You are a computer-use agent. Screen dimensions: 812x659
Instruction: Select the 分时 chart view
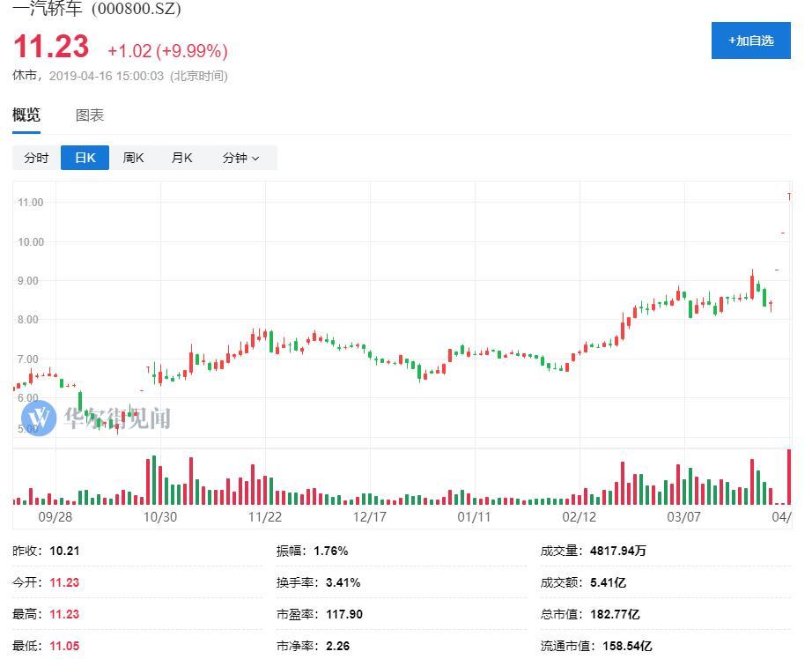(x=36, y=158)
